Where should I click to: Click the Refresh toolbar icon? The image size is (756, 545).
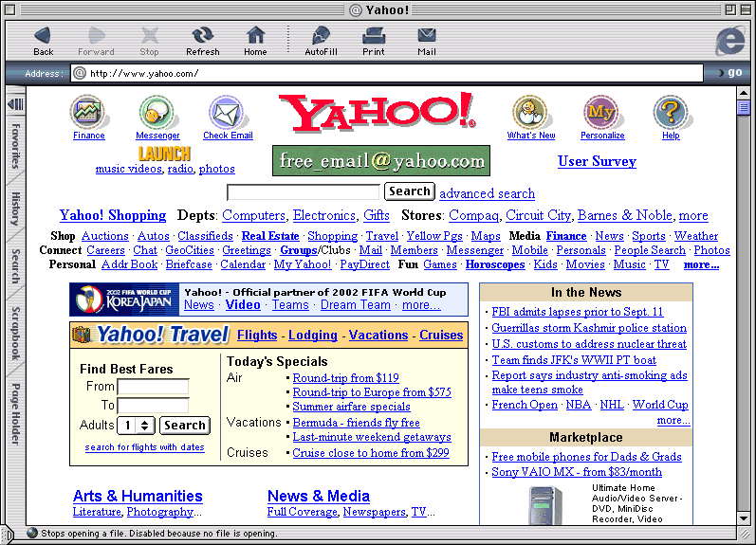click(x=202, y=39)
